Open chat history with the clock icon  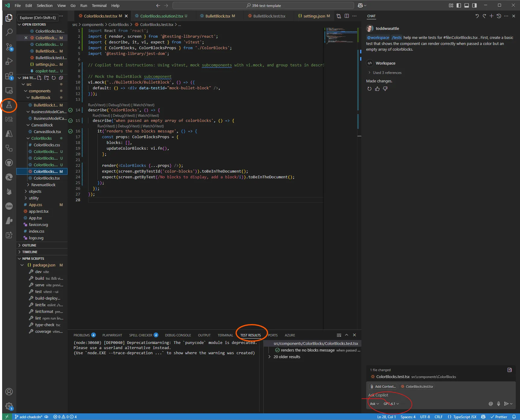tap(498, 16)
